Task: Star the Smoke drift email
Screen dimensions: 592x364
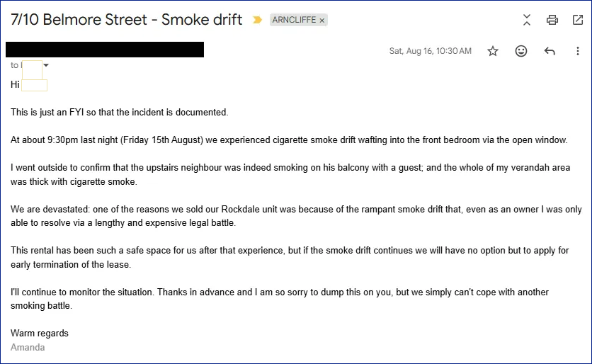Action: (x=493, y=51)
